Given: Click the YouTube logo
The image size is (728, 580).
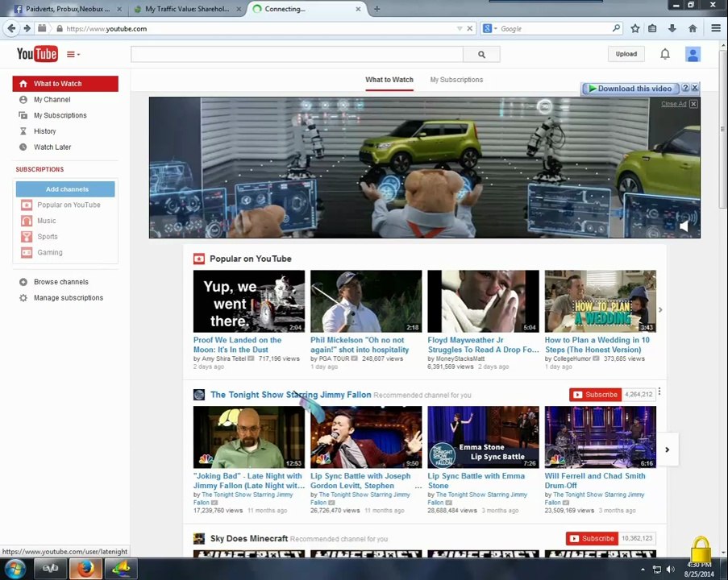Looking at the screenshot, I should [x=37, y=54].
